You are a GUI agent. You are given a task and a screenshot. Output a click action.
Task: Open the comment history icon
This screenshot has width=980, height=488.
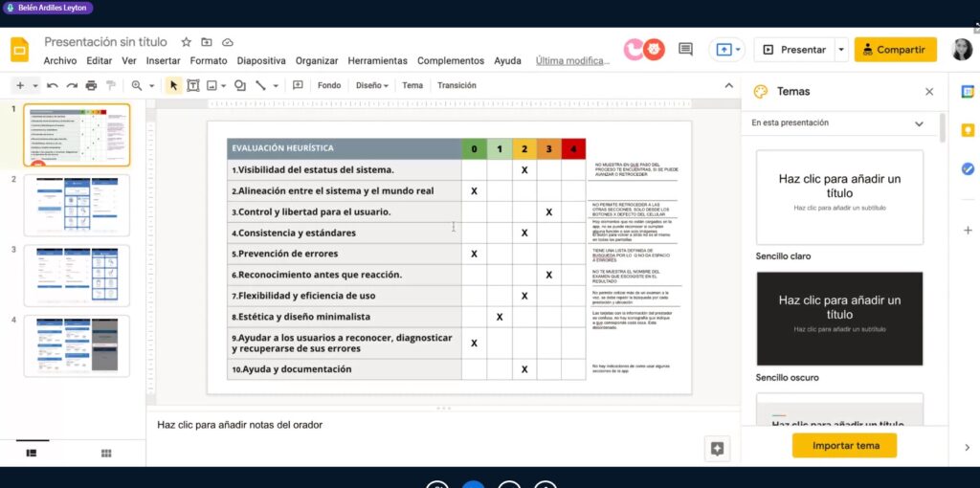pyautogui.click(x=685, y=50)
